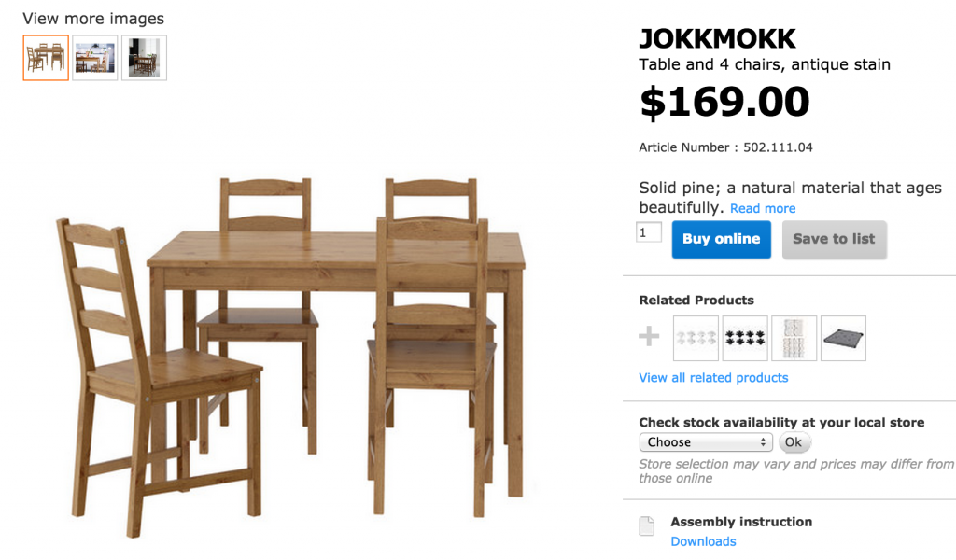Click the JOKKMOKK product title

717,38
